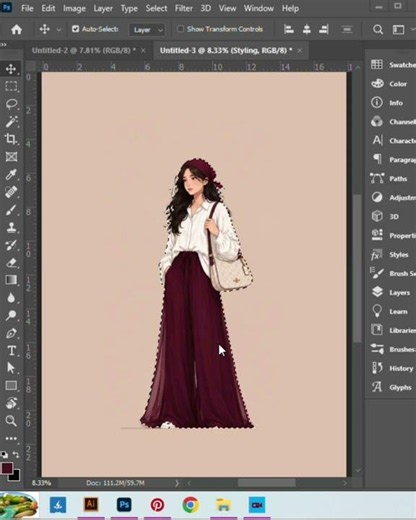Open the Color panel
Screen dimensions: 416x520
390,84
